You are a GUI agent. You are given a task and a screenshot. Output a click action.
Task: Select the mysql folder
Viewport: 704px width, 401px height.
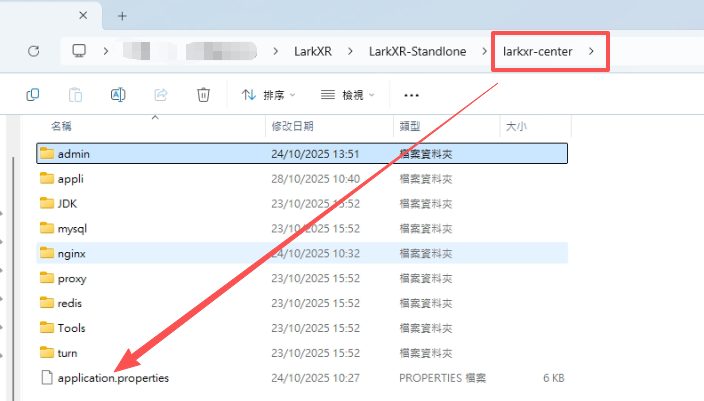[x=73, y=228]
